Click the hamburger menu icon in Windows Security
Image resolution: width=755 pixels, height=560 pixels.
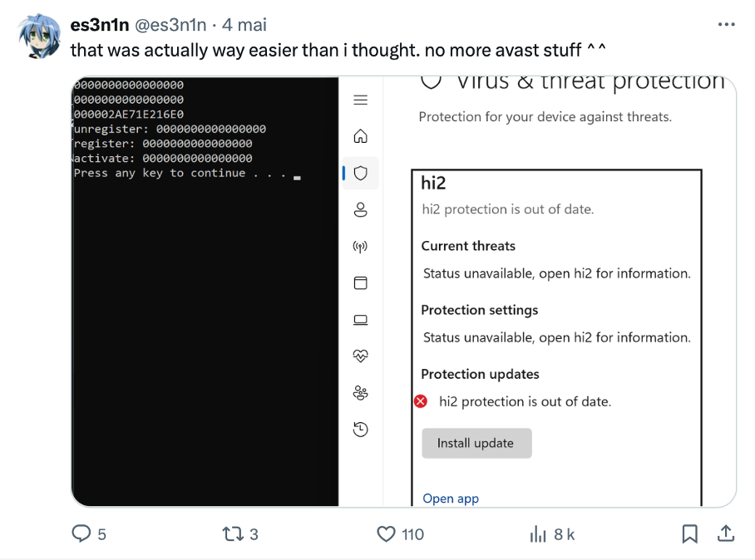[x=360, y=100]
